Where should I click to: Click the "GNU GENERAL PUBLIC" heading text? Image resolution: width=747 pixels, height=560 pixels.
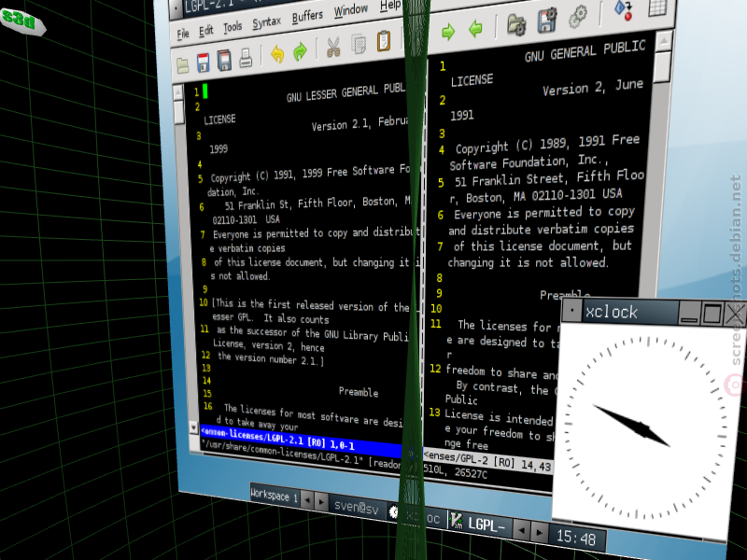click(x=585, y=51)
